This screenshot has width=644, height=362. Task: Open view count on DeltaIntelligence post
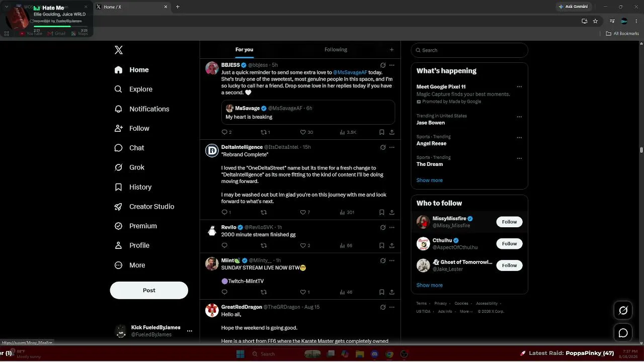[347, 212]
